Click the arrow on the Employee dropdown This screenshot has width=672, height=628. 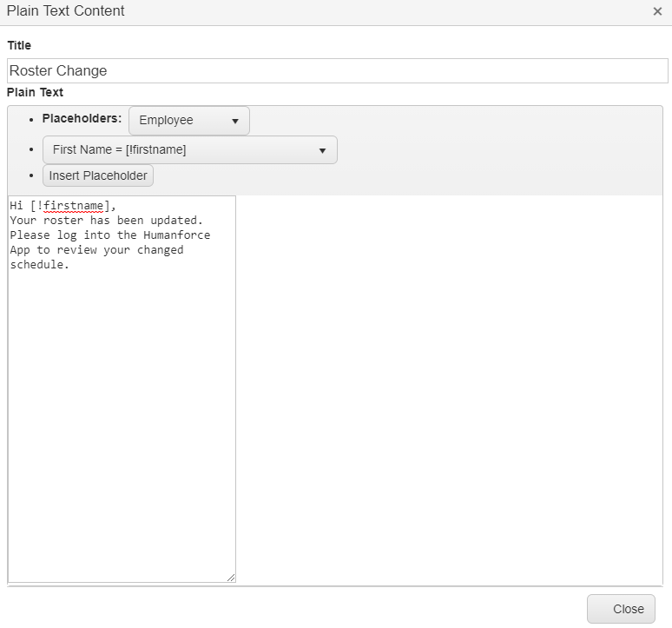234,122
